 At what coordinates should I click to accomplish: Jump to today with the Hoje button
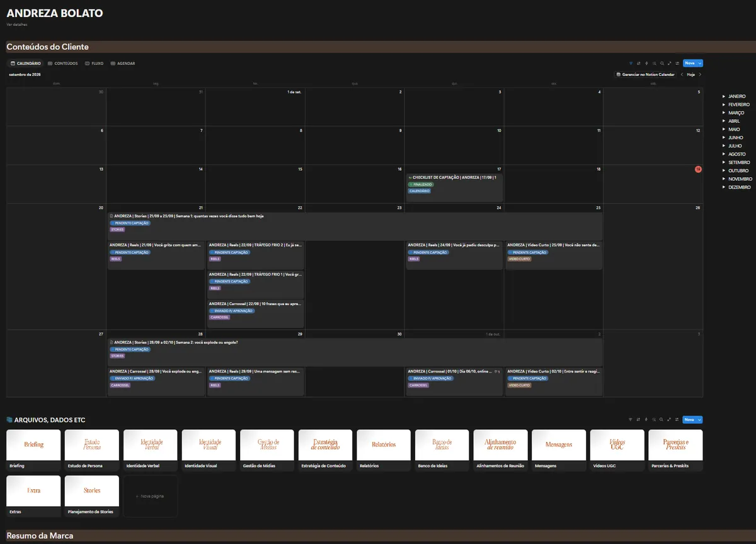coord(691,74)
